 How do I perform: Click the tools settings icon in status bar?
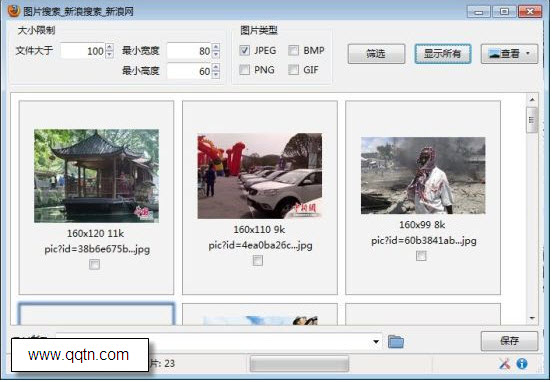point(505,363)
